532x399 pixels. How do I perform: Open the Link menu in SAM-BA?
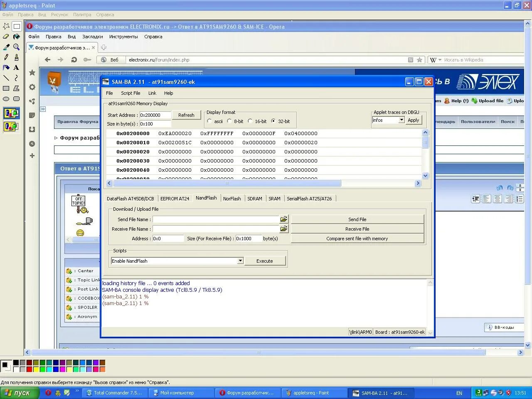(x=152, y=93)
